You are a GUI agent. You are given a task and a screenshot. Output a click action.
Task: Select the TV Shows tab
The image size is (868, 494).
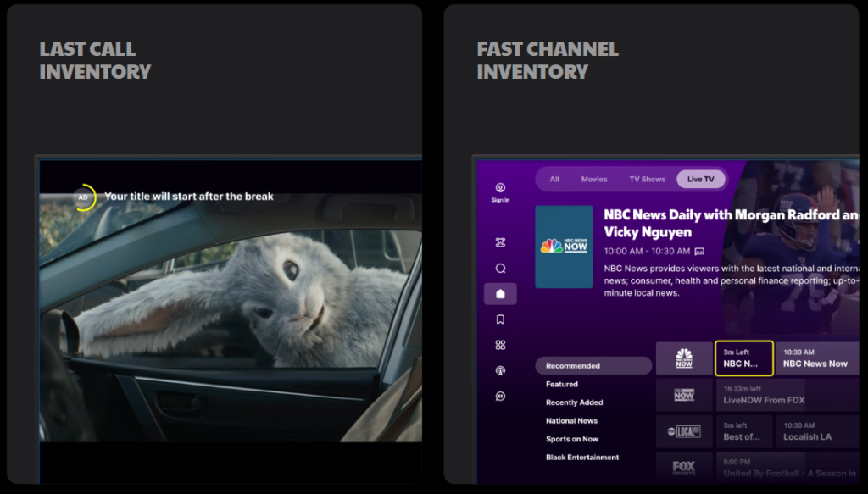(647, 180)
